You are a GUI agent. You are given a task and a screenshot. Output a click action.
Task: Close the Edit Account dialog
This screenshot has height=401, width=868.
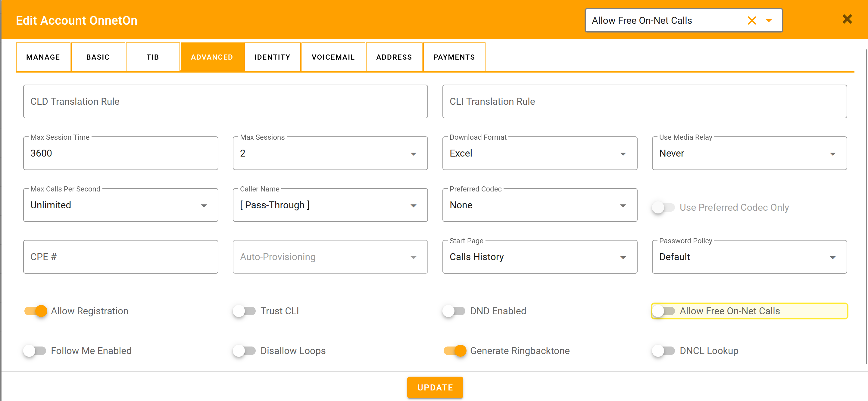847,19
